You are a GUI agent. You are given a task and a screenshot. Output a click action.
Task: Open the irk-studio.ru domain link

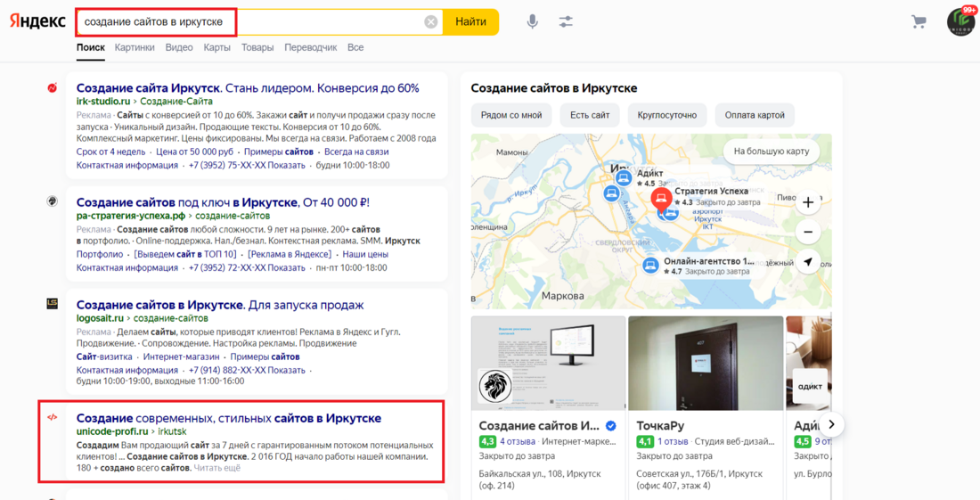tap(103, 102)
